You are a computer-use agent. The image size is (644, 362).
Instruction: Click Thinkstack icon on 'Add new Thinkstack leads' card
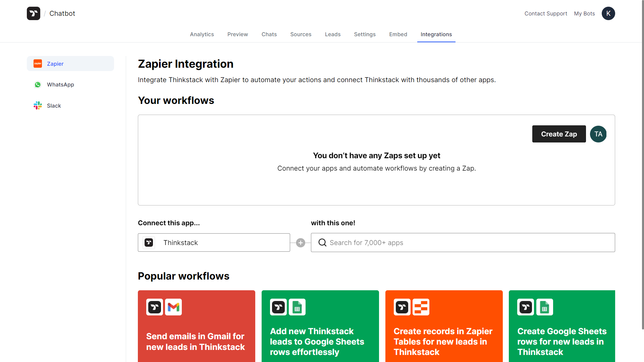point(278,307)
